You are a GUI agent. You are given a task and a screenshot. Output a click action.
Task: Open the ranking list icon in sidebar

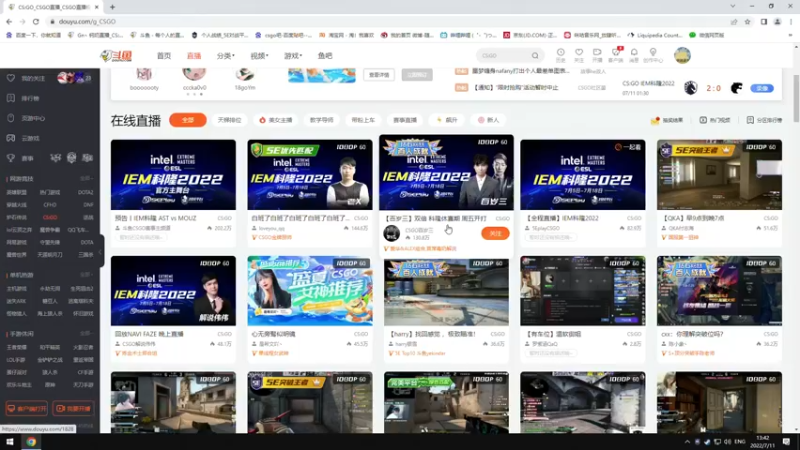[x=11, y=98]
